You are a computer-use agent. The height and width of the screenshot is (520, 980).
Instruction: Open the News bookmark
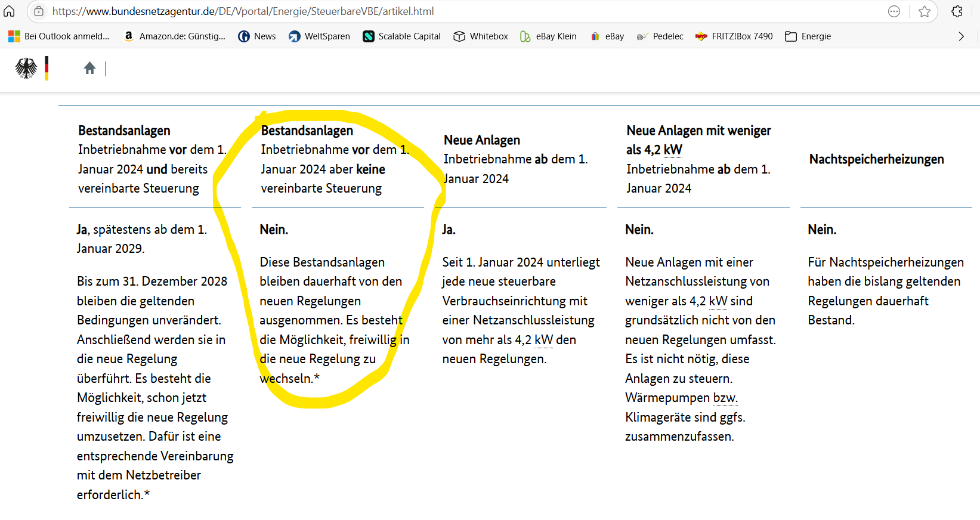tap(257, 36)
